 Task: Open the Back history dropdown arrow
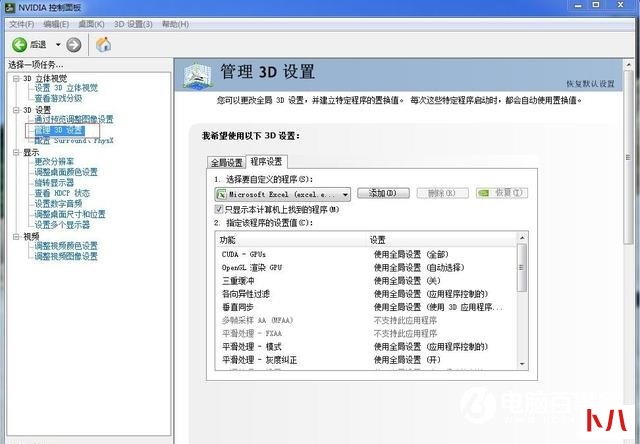click(58, 44)
